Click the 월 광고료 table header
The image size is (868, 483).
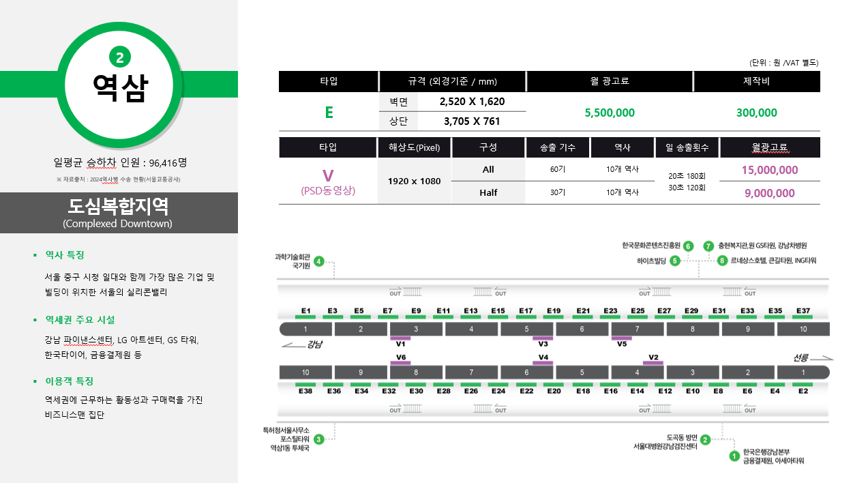(x=610, y=81)
